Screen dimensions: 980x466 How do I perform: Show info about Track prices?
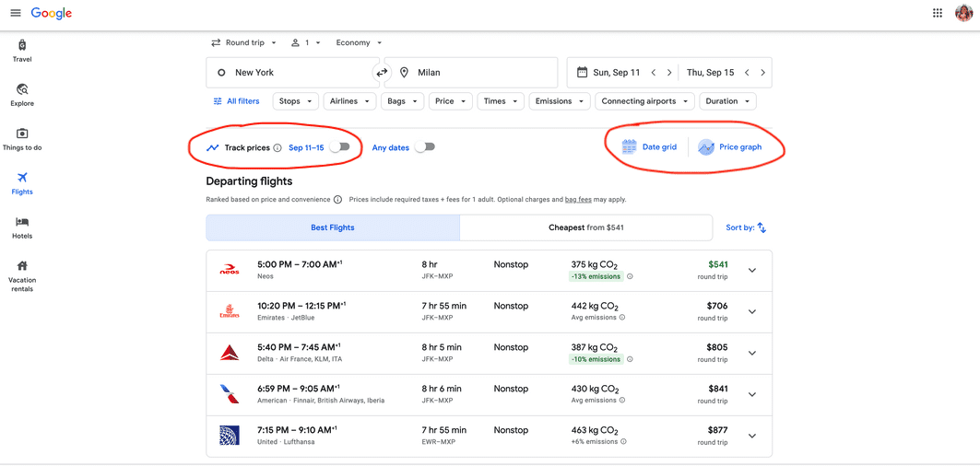[277, 148]
